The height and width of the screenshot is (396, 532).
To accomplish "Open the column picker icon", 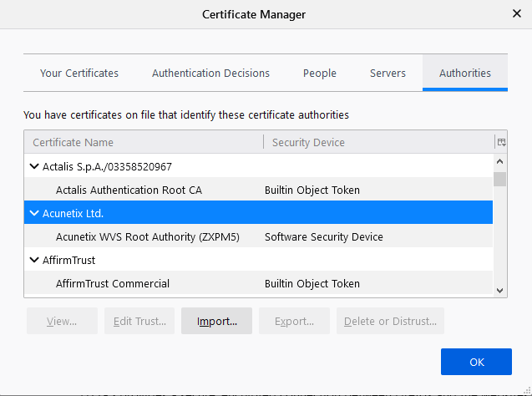I will (501, 142).
